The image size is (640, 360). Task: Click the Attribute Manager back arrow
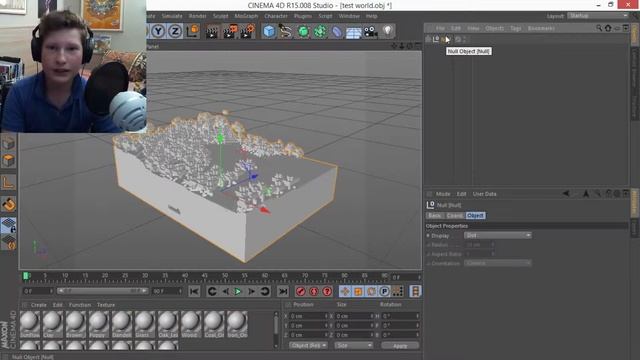tap(566, 193)
